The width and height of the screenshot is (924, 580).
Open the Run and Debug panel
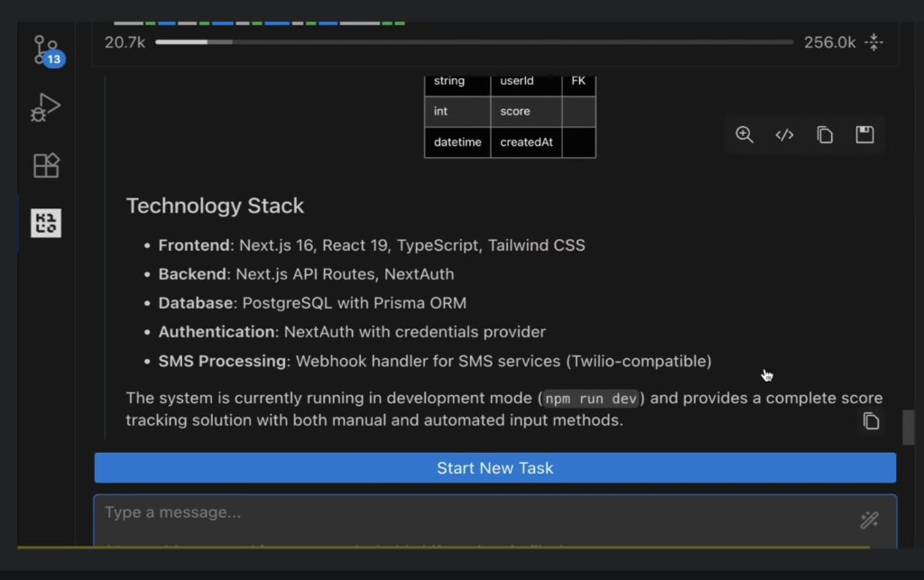[x=45, y=108]
